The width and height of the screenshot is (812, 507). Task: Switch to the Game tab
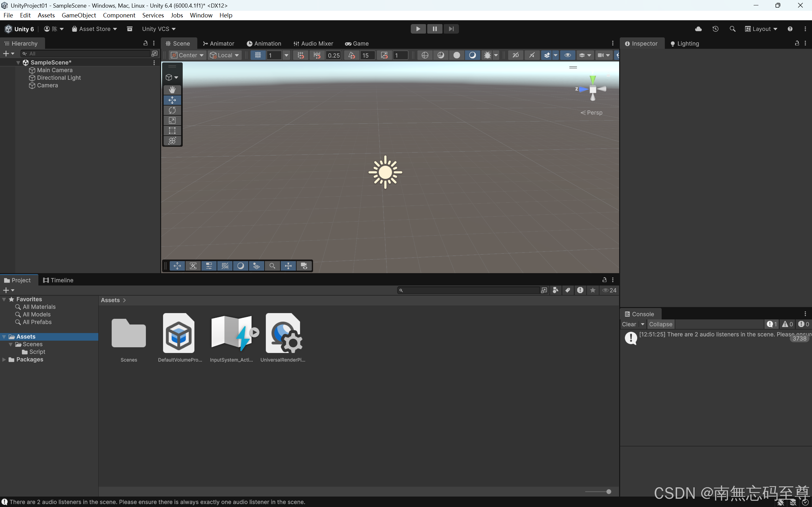click(357, 44)
